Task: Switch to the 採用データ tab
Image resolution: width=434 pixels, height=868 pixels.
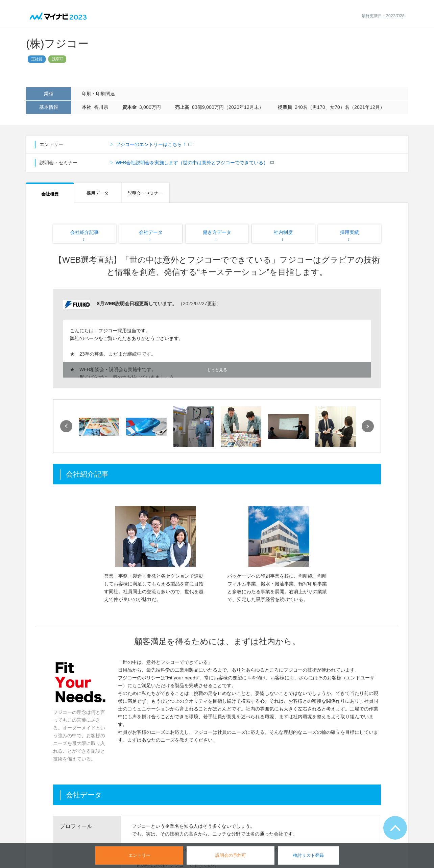Action: click(97, 193)
